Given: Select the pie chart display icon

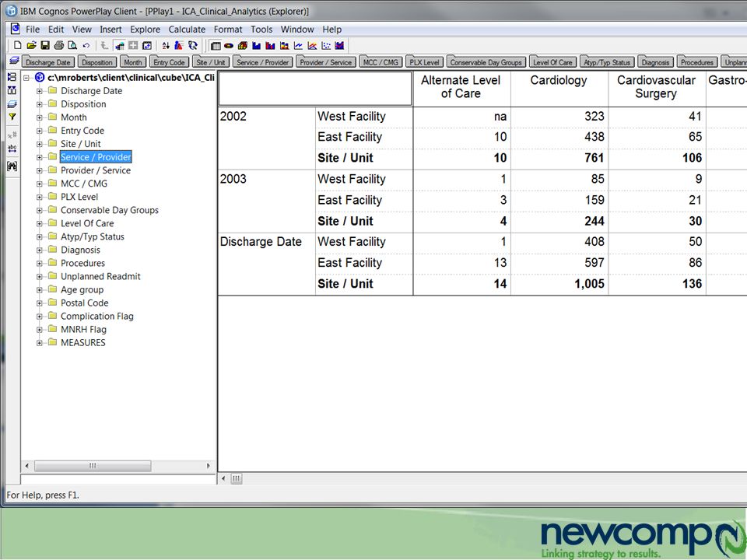Looking at the screenshot, I should click(229, 46).
